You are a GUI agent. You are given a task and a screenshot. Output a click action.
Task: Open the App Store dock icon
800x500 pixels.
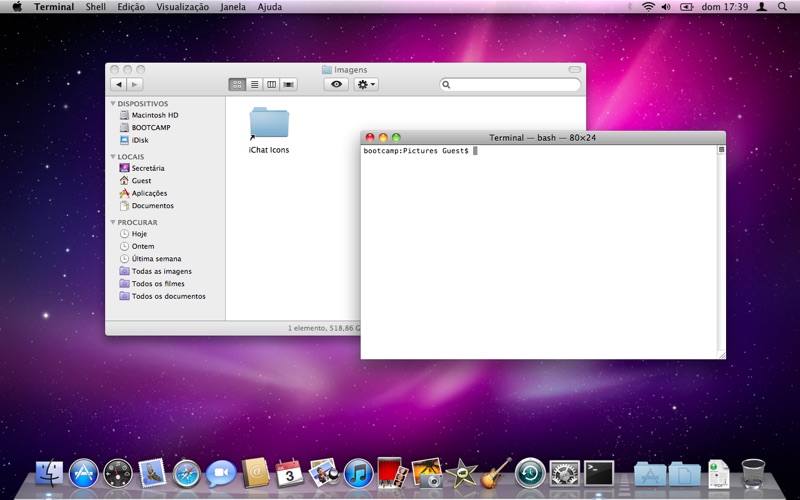point(83,473)
